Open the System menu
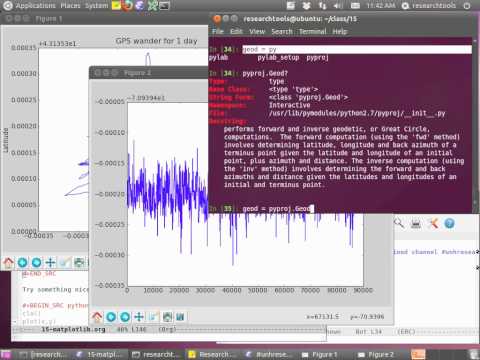 [96, 6]
